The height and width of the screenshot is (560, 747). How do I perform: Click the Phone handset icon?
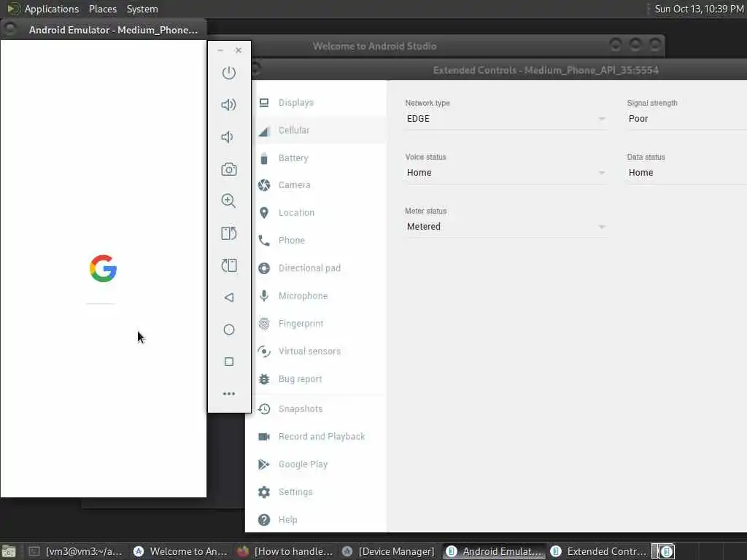[264, 241]
